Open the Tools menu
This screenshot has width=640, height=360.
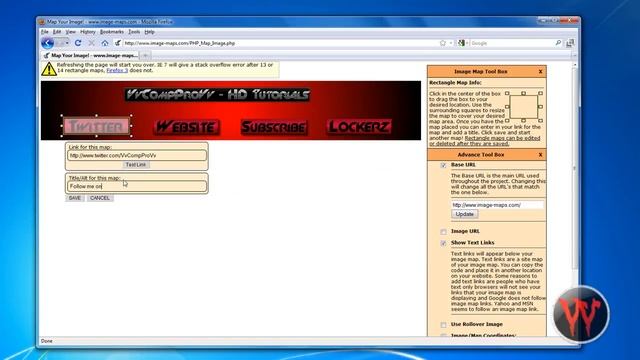click(134, 32)
